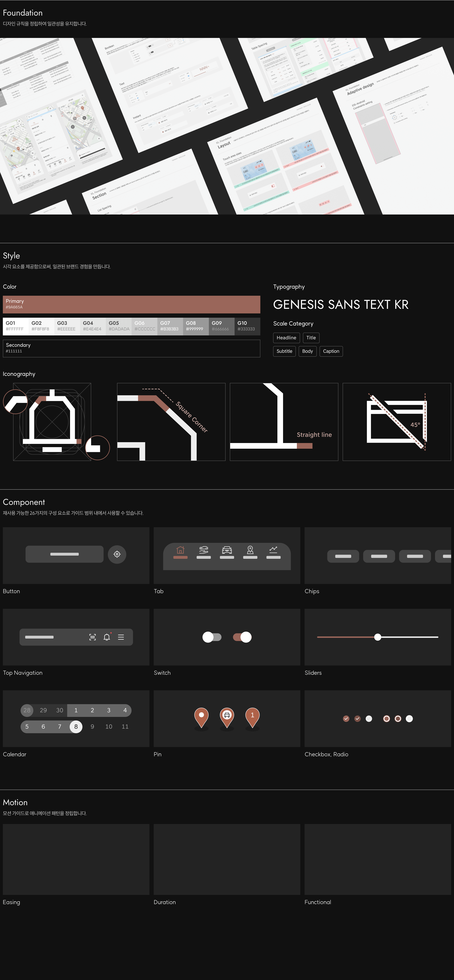Click the Motion section heading
454x980 pixels.
pyautogui.click(x=15, y=802)
